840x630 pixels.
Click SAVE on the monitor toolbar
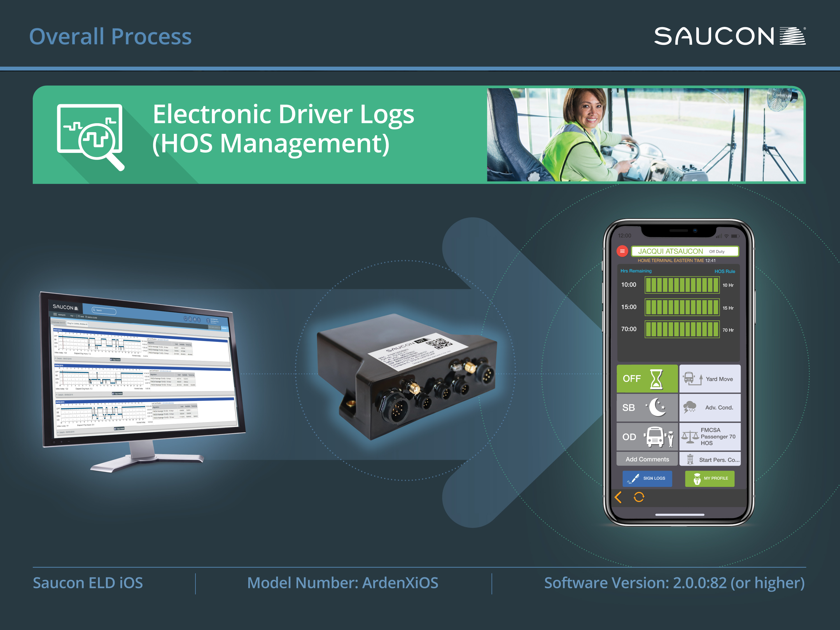pyautogui.click(x=81, y=317)
